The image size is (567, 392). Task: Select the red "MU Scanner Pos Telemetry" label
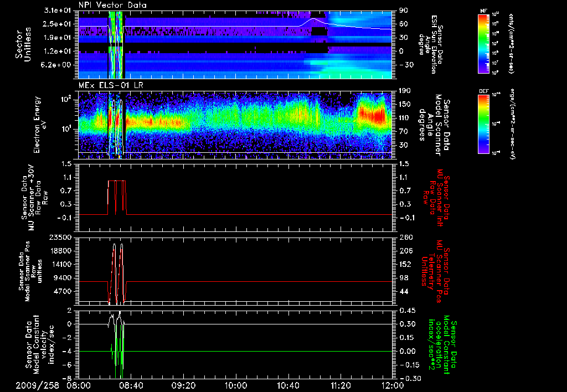(x=435, y=271)
